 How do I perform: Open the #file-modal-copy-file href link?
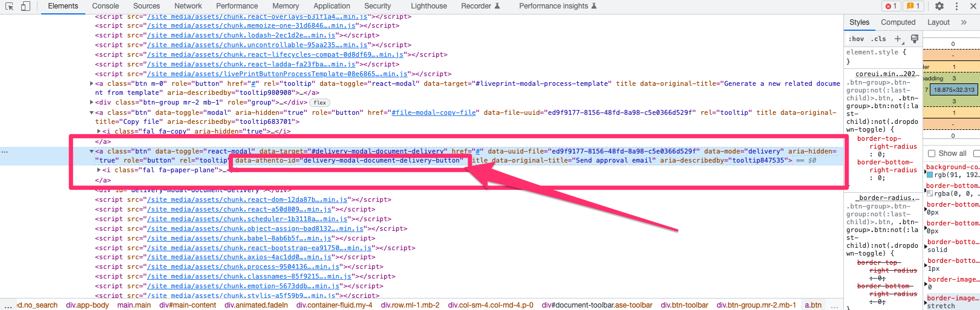pyautogui.click(x=434, y=112)
